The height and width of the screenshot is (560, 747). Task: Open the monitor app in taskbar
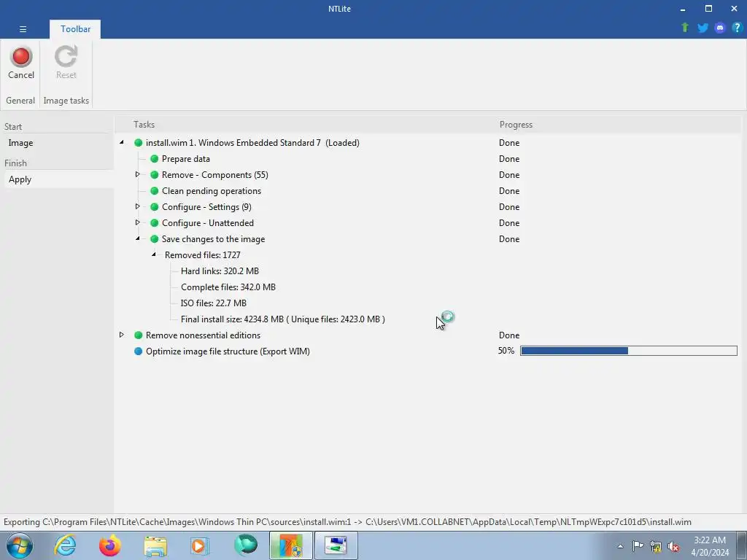tap(336, 545)
